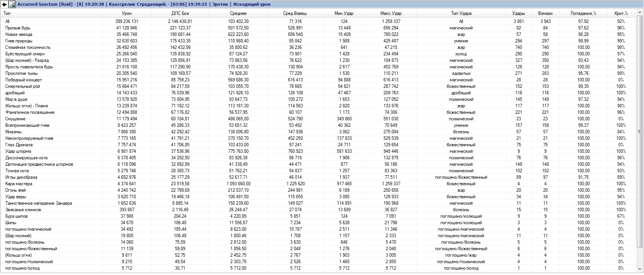This screenshot has height=275, width=644.
Task: Click the холод damage type cell
Action: pos(461,54)
